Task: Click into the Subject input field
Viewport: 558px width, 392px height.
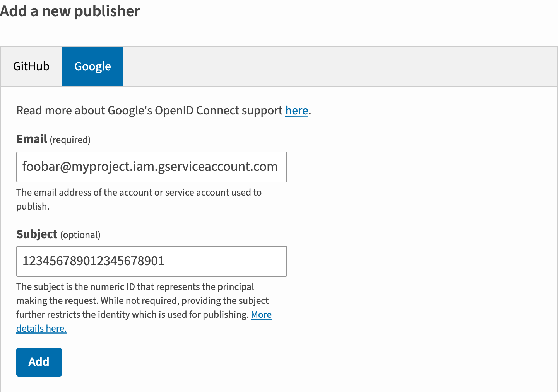Action: click(x=152, y=261)
